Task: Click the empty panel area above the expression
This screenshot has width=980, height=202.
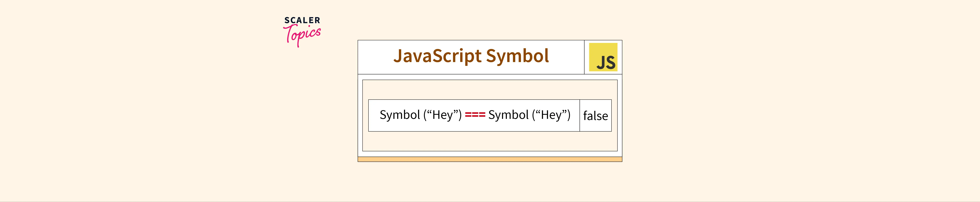Action: coord(490,90)
